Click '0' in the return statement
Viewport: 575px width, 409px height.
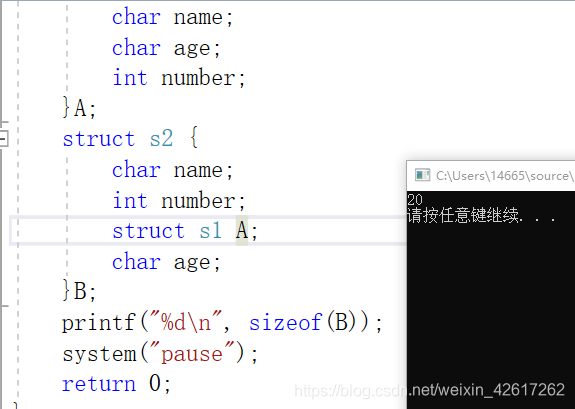click(x=155, y=383)
